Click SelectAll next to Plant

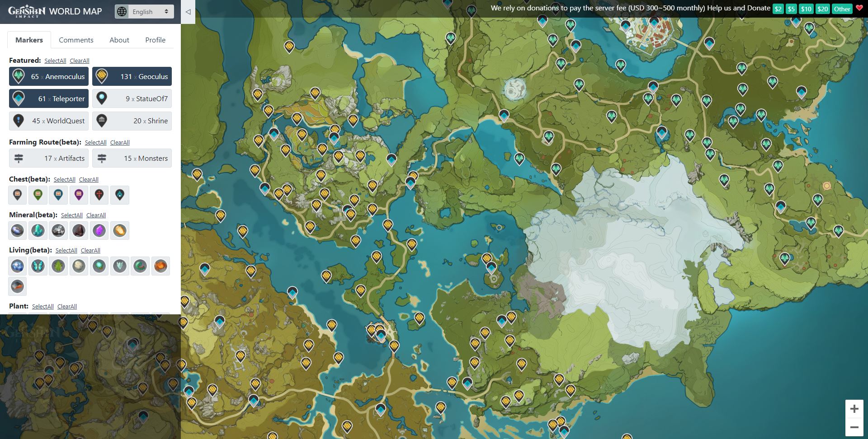point(43,307)
